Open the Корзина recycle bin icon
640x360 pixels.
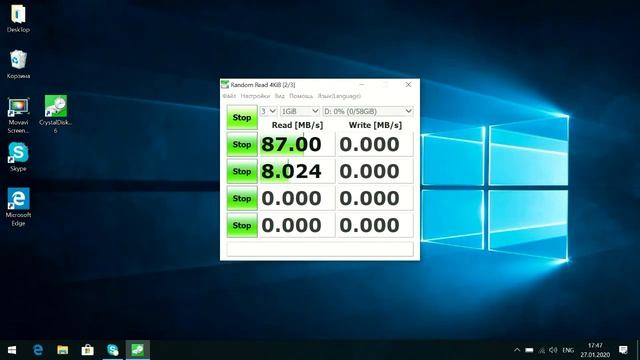(x=18, y=64)
